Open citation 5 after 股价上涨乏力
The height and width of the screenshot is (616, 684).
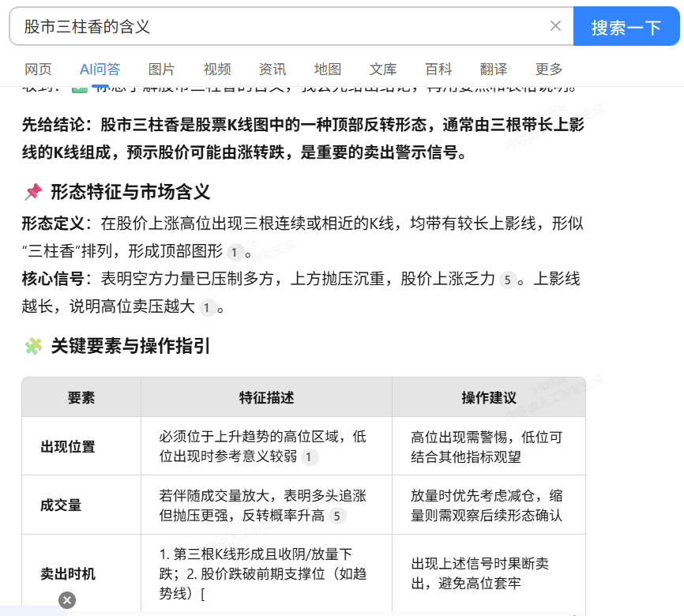pyautogui.click(x=507, y=280)
